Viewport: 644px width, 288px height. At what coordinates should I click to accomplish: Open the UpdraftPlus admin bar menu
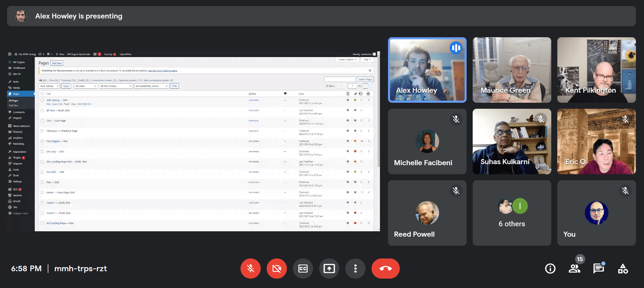[x=126, y=54]
